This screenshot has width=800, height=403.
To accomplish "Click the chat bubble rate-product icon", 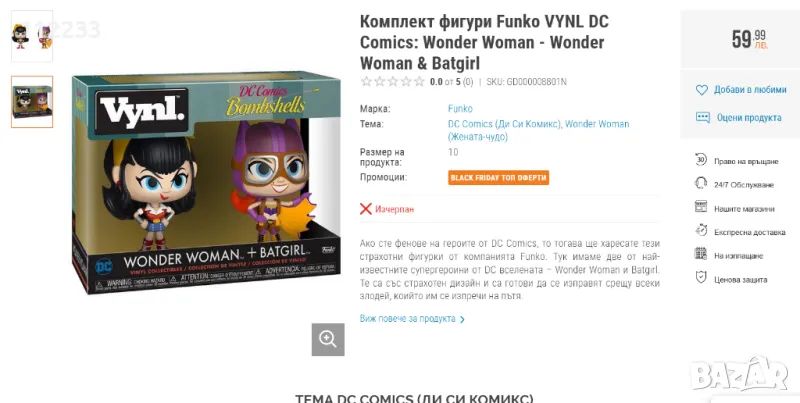I will pyautogui.click(x=703, y=117).
